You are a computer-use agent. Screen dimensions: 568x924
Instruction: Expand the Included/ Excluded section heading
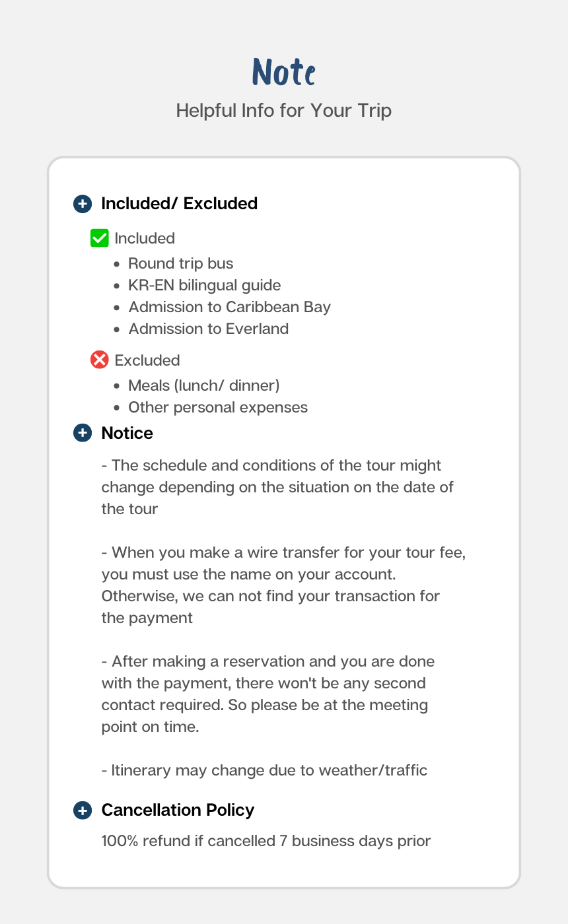[179, 203]
